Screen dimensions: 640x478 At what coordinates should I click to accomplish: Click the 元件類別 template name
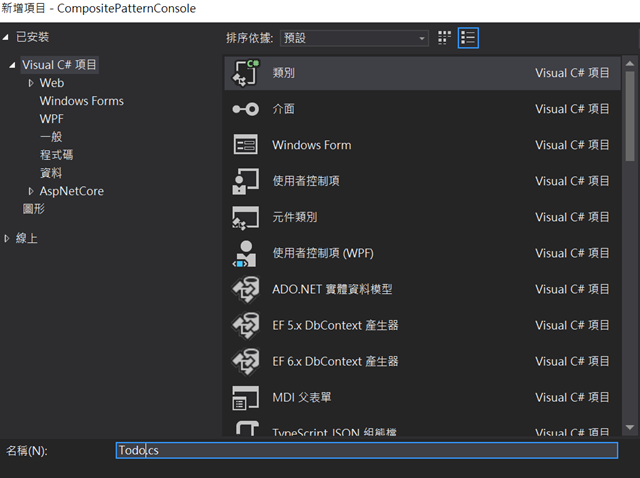[295, 217]
